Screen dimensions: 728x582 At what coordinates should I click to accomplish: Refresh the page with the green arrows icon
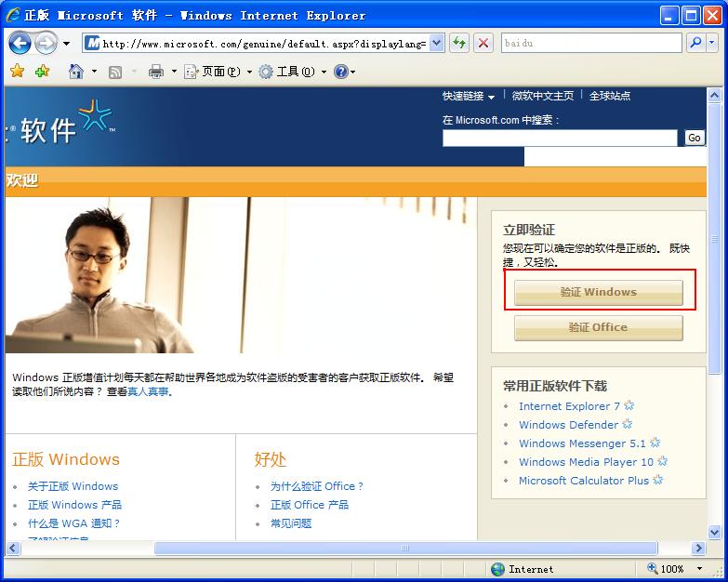[x=458, y=44]
